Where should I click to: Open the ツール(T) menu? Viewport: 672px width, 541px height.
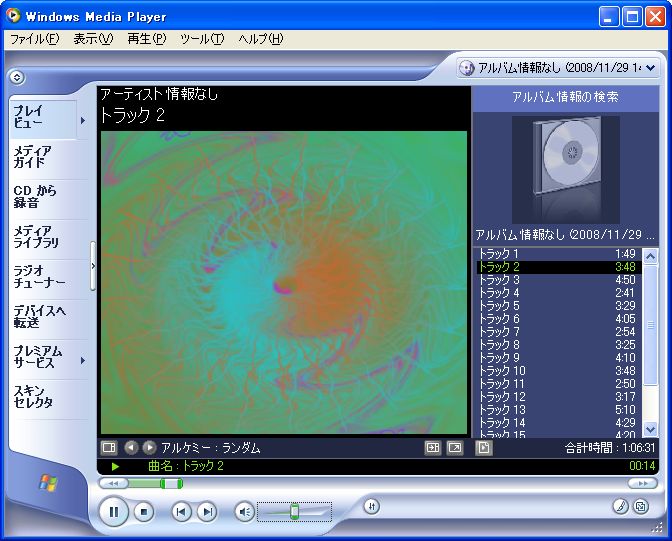point(202,39)
